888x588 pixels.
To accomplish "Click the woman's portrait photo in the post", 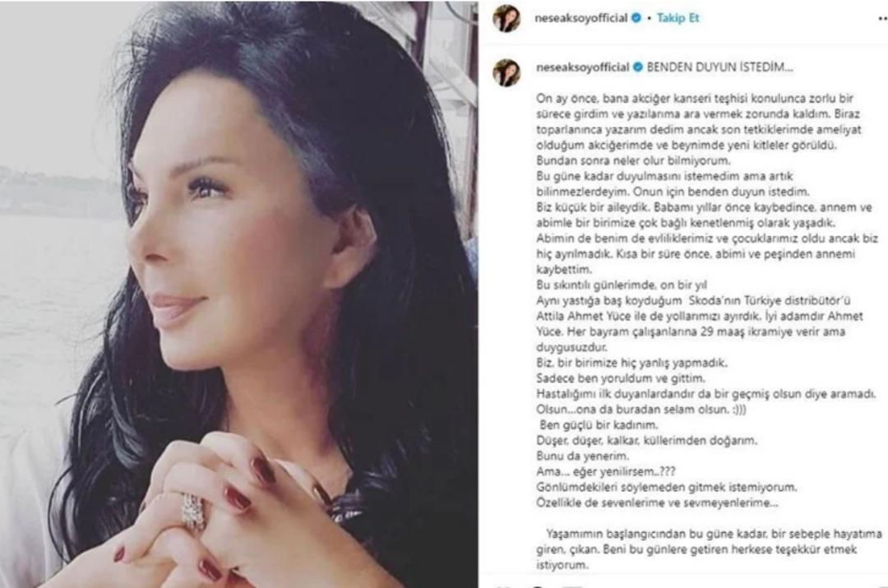I will point(238,294).
